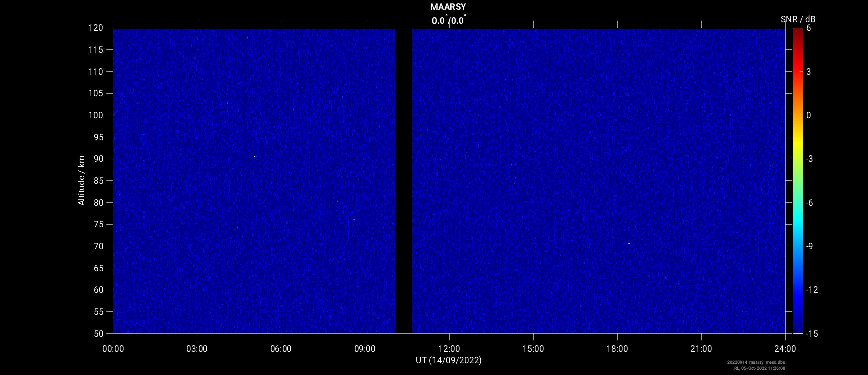
Task: Click the colorbar -9 dB tick label
Action: click(x=810, y=246)
